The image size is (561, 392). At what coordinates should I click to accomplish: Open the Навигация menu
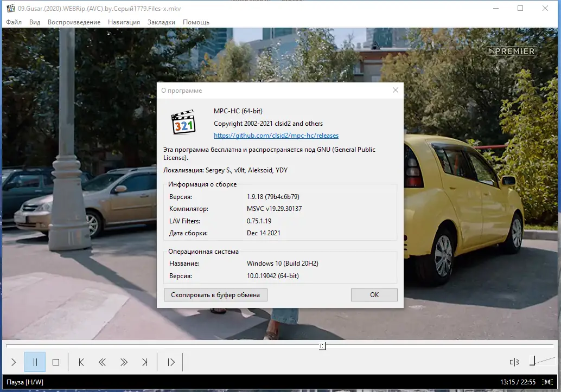[x=124, y=22]
